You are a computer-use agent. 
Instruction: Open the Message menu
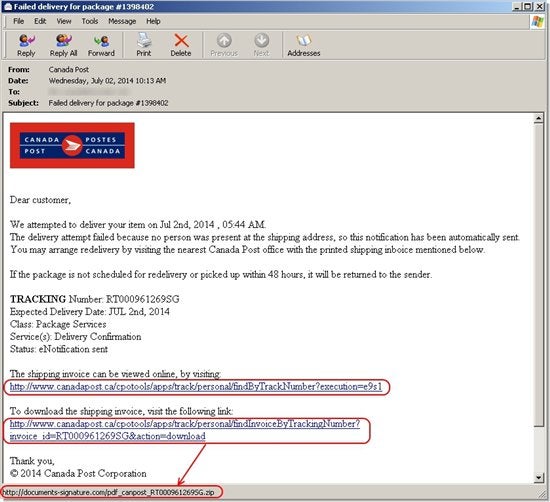(122, 21)
